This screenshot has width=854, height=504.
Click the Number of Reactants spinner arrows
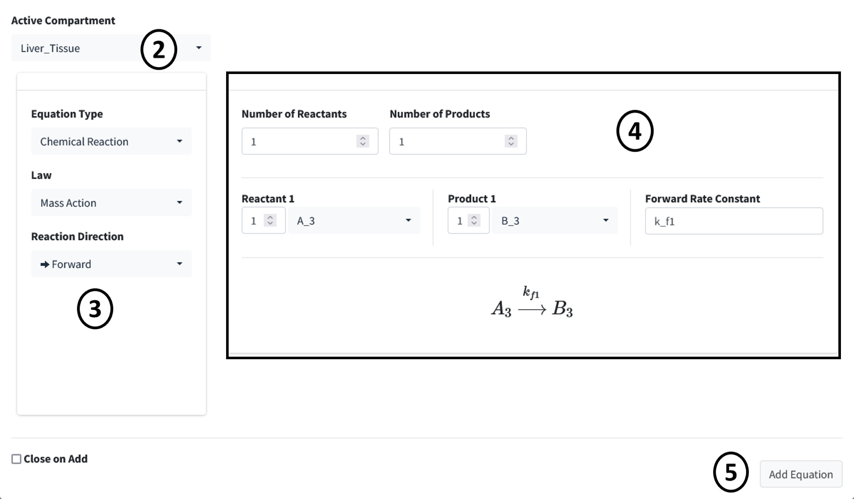coord(363,141)
